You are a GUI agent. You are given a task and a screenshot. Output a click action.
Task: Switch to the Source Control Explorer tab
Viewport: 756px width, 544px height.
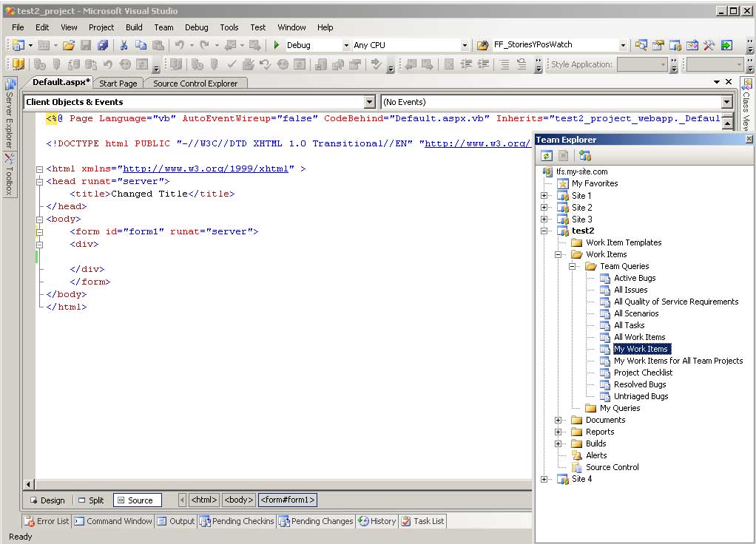pyautogui.click(x=195, y=84)
